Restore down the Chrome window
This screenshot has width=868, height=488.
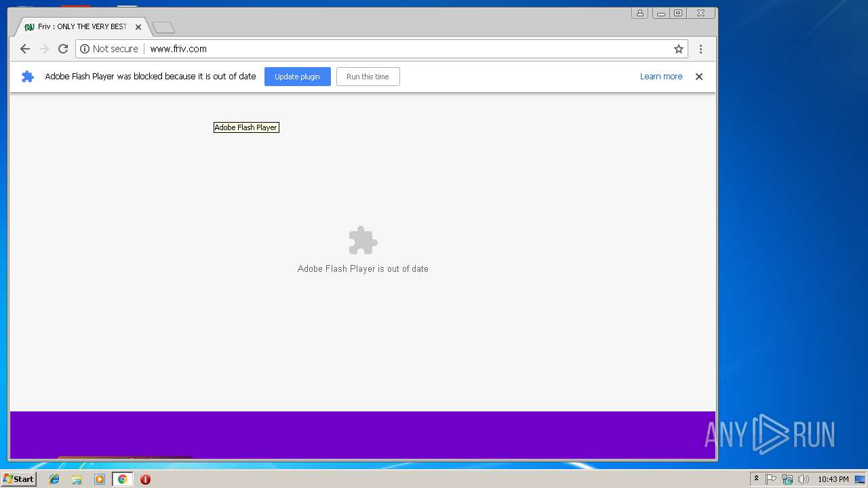677,13
